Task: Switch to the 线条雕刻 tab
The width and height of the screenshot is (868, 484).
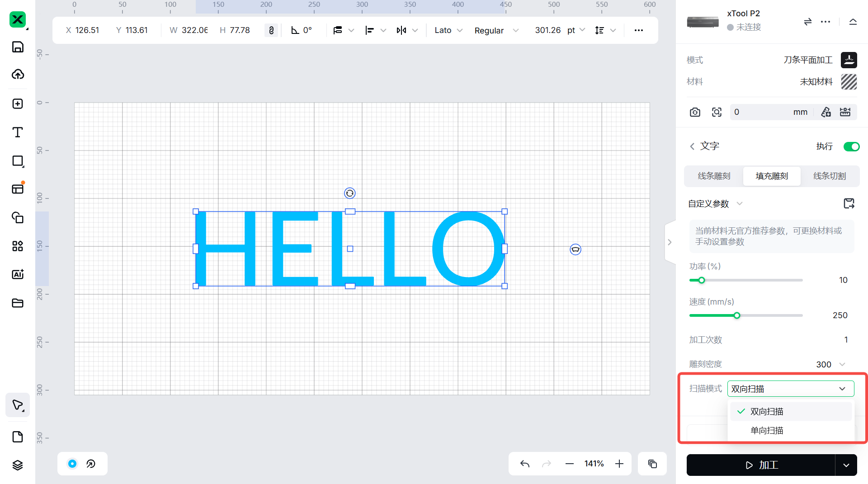Action: 714,176
